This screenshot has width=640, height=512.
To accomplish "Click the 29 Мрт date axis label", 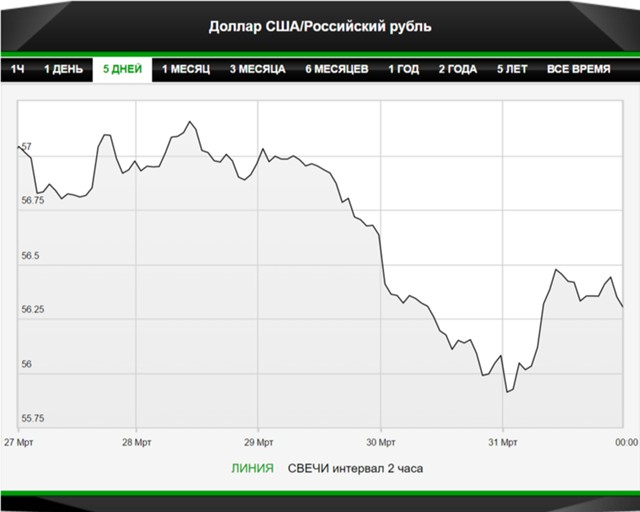I will click(x=258, y=441).
